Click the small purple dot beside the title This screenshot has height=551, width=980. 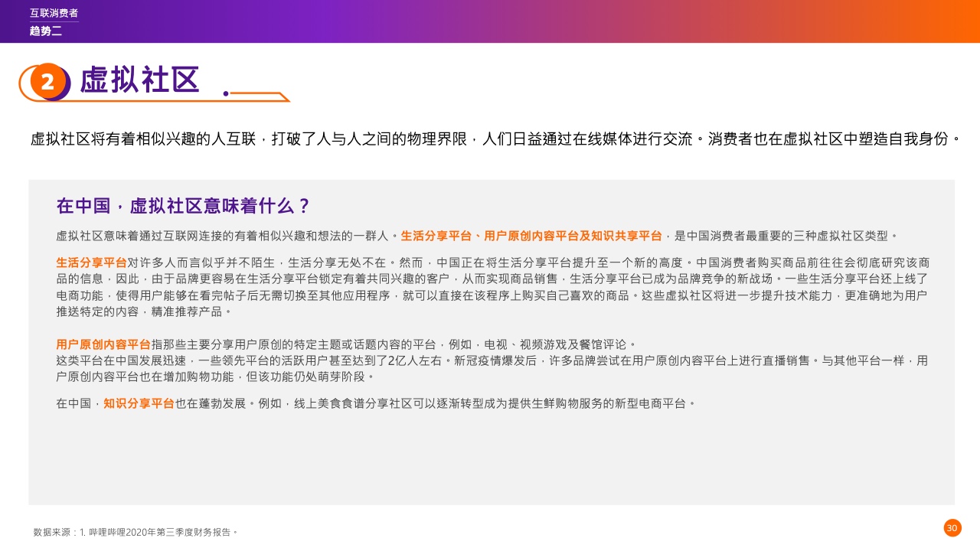click(225, 93)
